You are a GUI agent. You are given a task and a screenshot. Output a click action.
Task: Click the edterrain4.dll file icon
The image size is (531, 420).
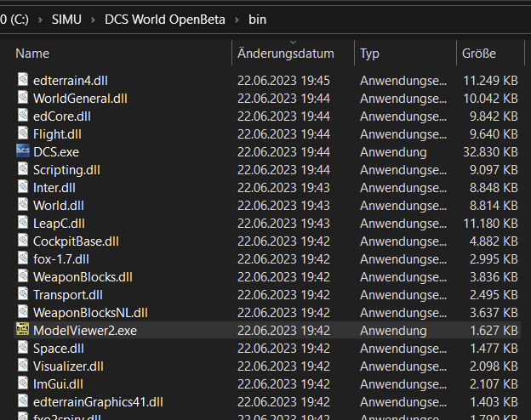(23, 79)
